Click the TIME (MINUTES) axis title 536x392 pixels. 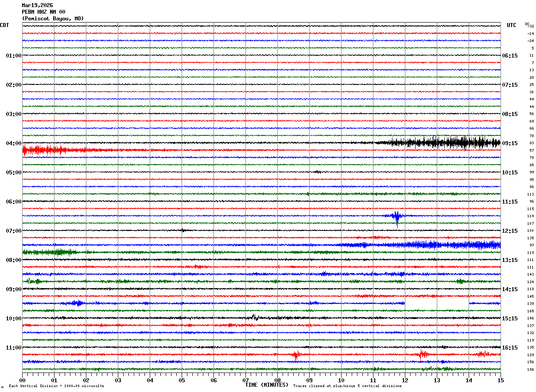(x=267, y=385)
